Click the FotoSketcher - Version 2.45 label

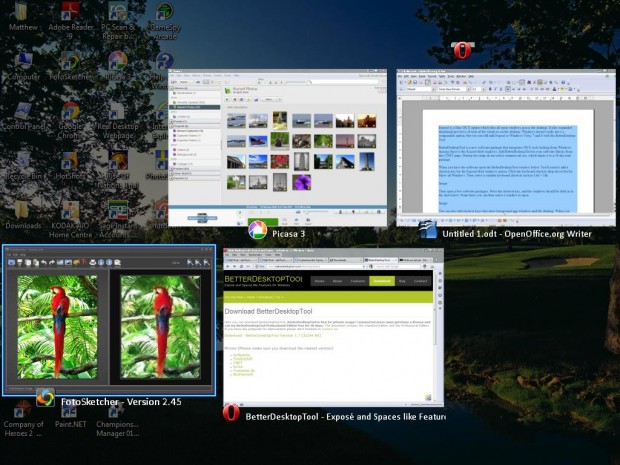(121, 402)
